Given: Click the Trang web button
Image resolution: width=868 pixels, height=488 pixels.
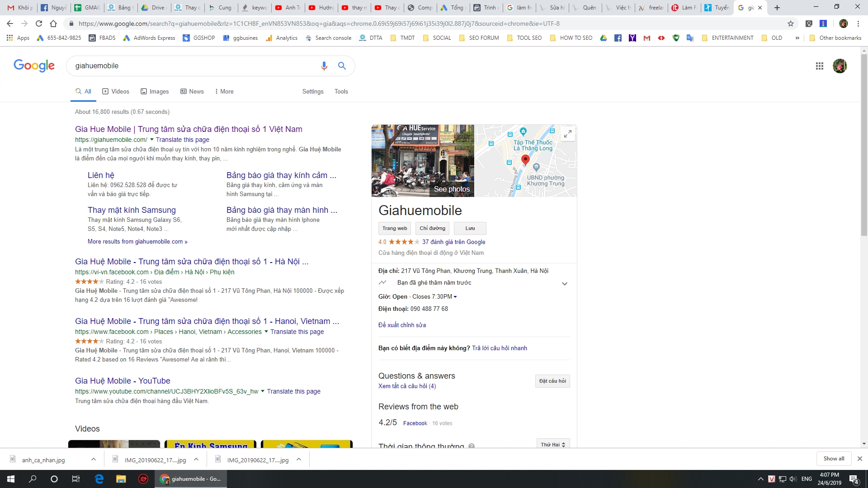Looking at the screenshot, I should [x=395, y=228].
